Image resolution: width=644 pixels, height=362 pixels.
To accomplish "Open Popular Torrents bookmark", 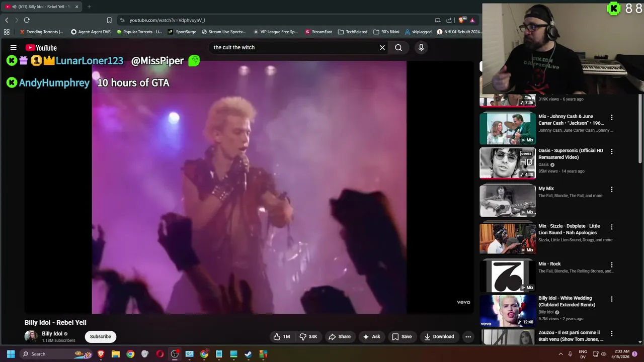I will (x=139, y=32).
